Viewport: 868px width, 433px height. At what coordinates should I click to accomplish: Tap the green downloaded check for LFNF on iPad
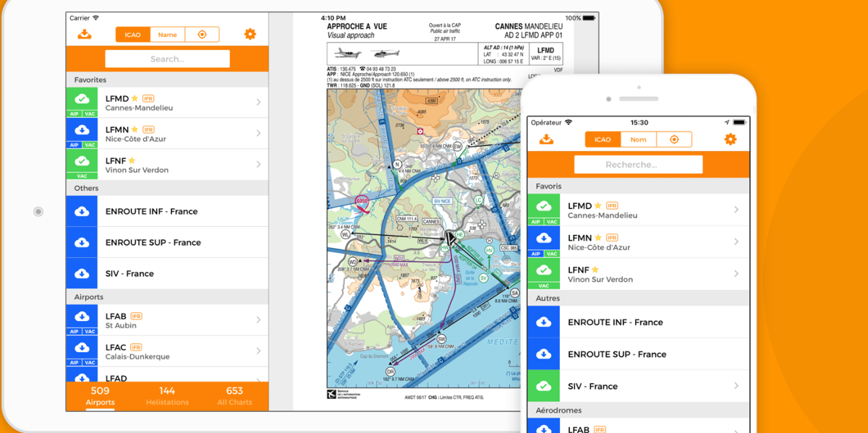[x=82, y=161]
